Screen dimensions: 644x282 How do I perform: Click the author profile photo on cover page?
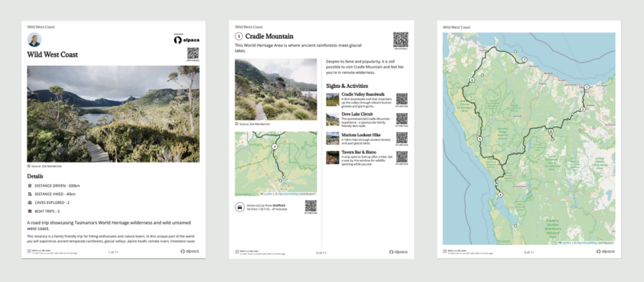(x=34, y=40)
